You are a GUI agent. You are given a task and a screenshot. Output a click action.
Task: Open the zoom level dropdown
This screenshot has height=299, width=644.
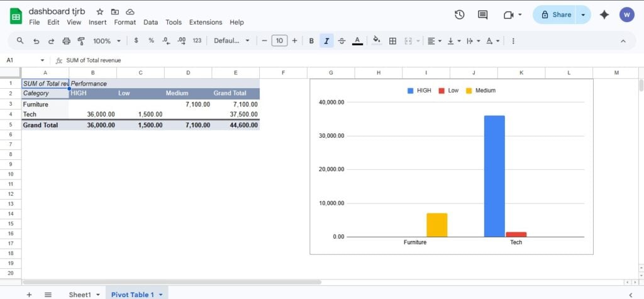coord(107,41)
